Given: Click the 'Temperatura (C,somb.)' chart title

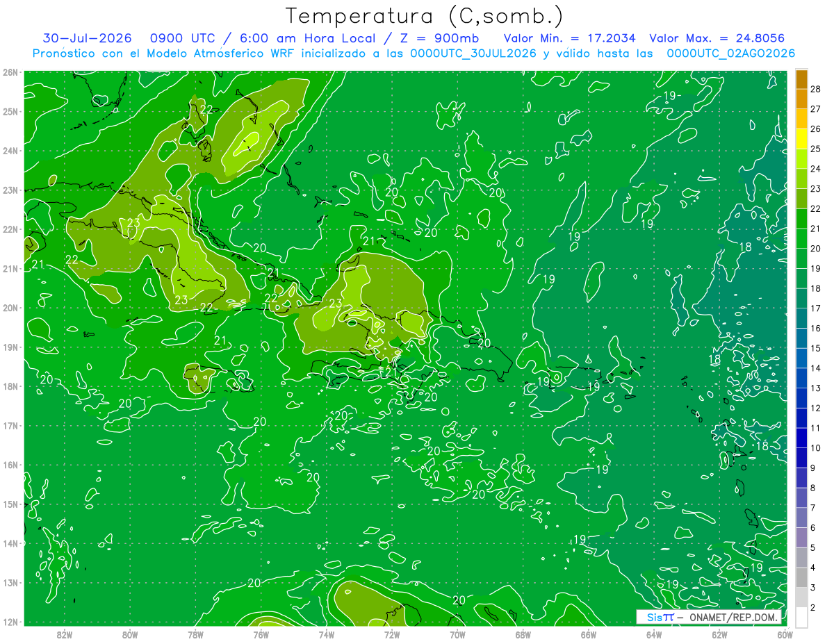Looking at the screenshot, I should (x=424, y=16).
